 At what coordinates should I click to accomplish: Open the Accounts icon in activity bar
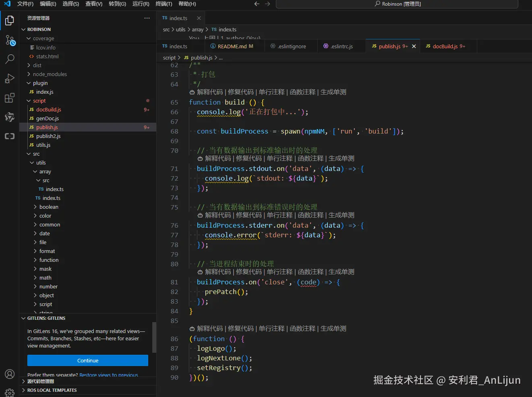click(10, 374)
